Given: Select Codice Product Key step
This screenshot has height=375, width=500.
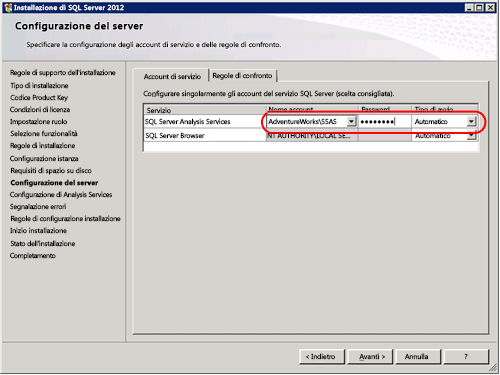Looking at the screenshot, I should tap(39, 98).
